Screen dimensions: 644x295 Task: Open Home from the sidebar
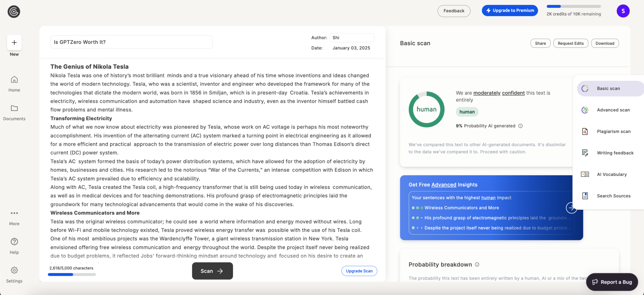(14, 80)
